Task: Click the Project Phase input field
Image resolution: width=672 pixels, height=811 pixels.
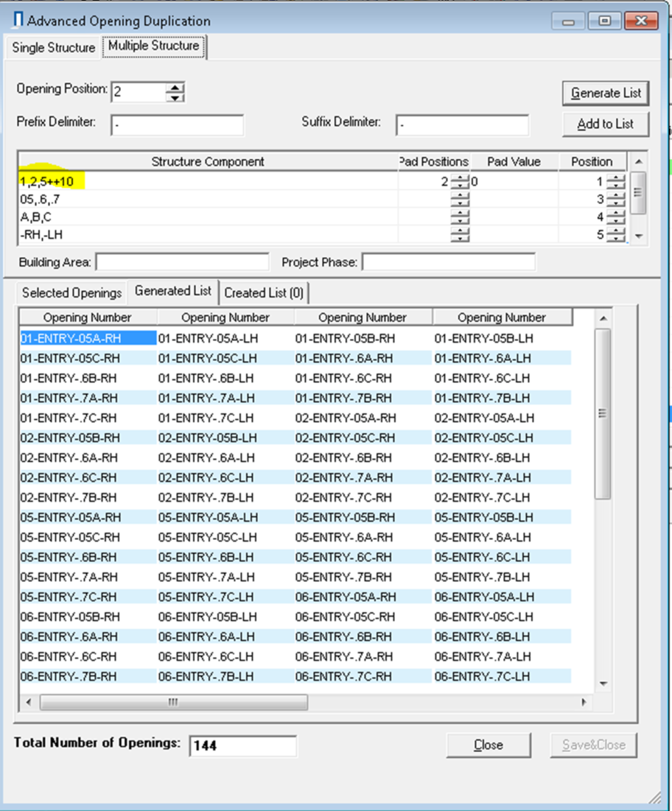Action: (449, 261)
